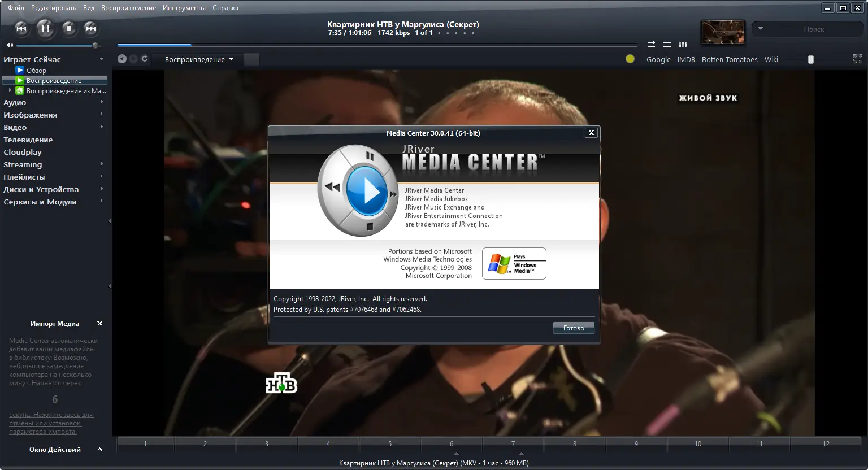
Task: Expand the Streaming section
Action: tap(101, 164)
